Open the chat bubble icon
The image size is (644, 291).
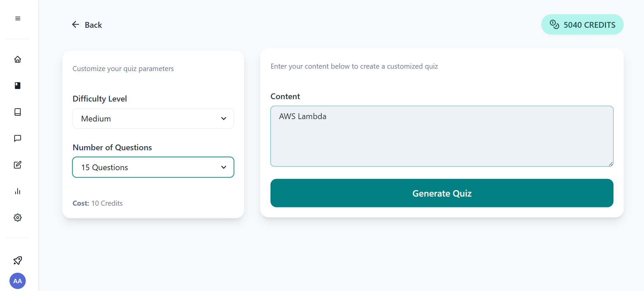coord(18,138)
